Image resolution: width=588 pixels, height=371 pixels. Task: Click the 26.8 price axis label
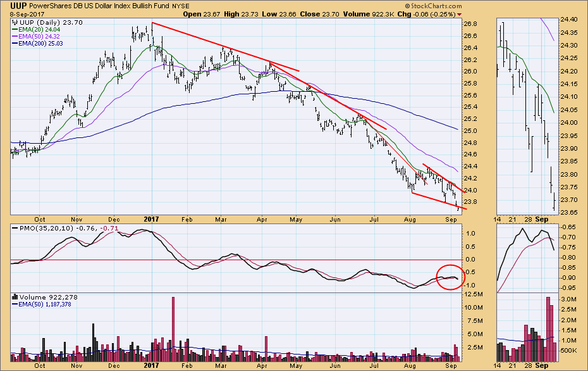point(470,24)
